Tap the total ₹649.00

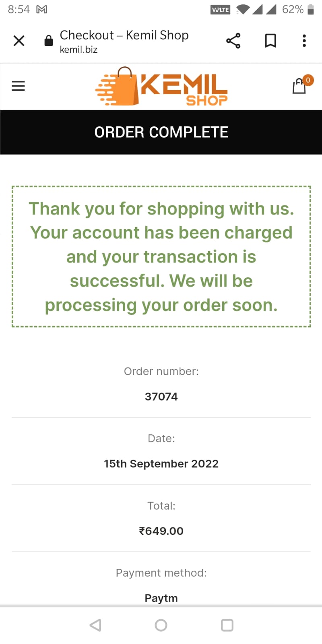161,531
